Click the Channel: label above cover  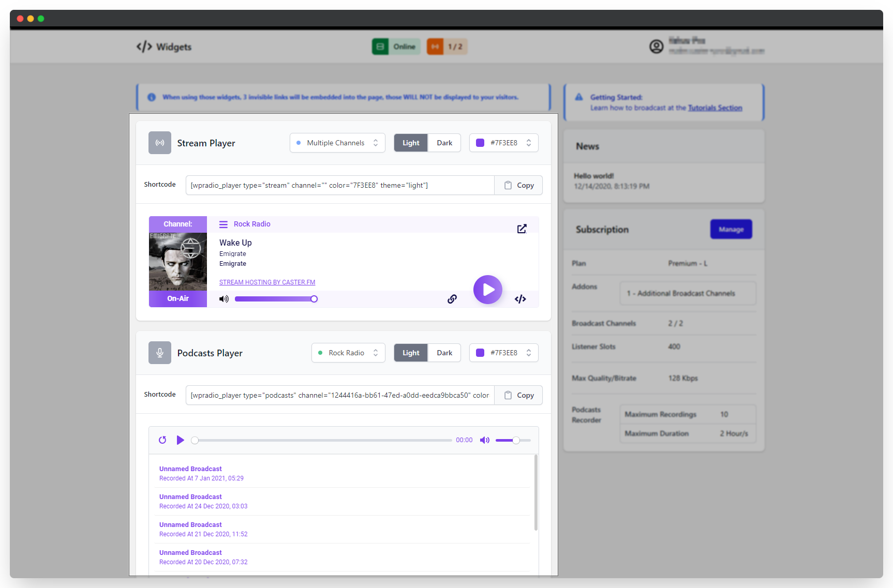point(178,224)
